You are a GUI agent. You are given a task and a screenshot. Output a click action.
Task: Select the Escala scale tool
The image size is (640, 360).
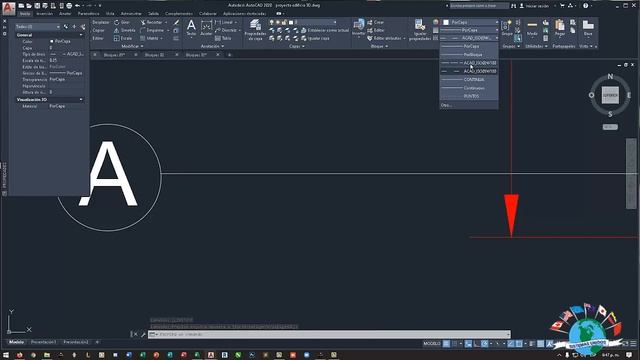tap(123, 38)
